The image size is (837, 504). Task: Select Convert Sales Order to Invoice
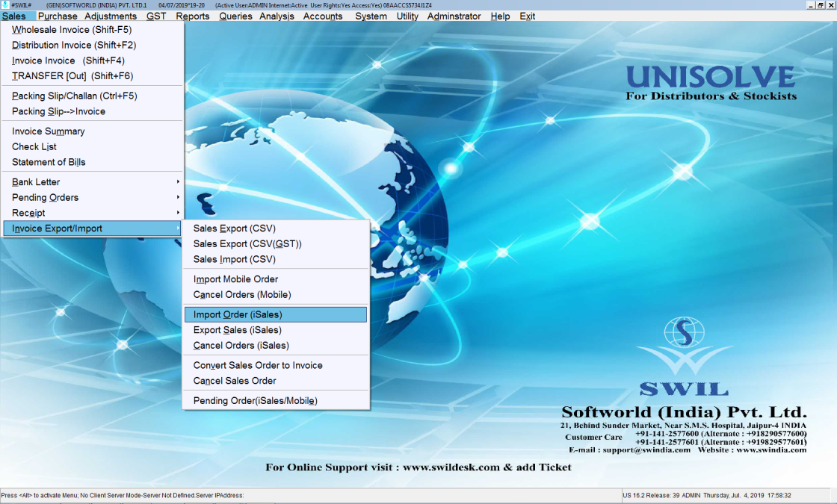pyautogui.click(x=276, y=365)
